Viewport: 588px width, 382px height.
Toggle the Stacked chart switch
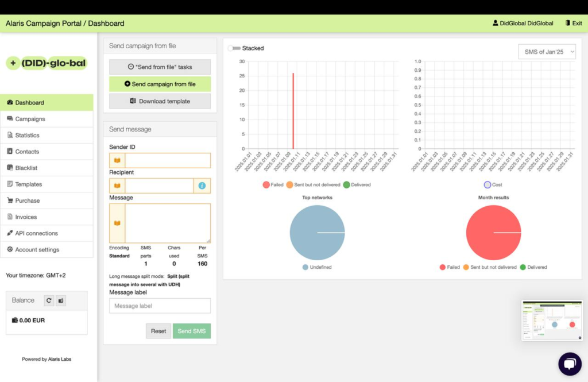click(x=234, y=48)
